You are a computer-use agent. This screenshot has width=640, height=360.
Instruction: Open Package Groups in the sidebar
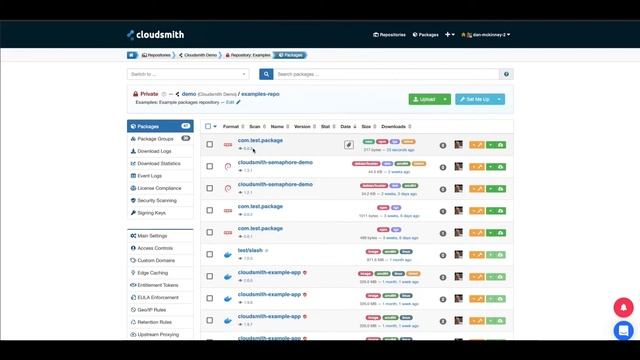[155, 139]
